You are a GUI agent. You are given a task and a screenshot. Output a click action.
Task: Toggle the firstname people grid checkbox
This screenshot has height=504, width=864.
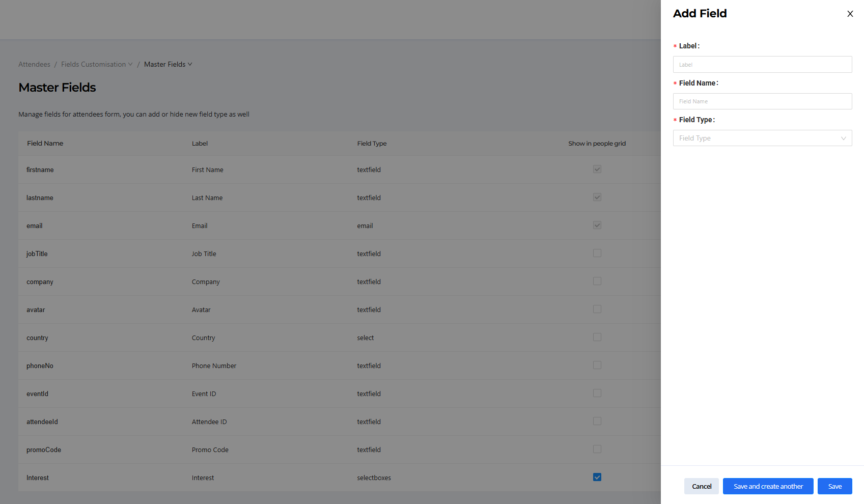point(597,169)
